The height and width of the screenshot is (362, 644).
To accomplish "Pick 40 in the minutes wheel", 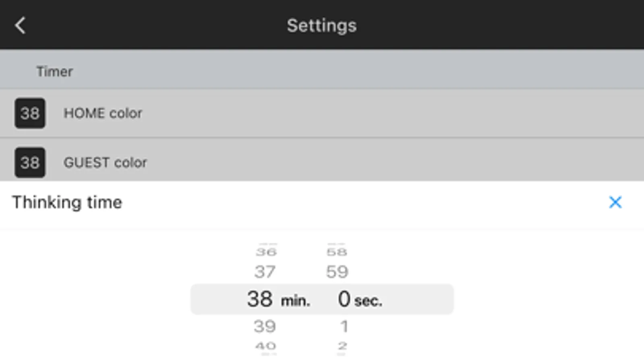I will tap(265, 346).
